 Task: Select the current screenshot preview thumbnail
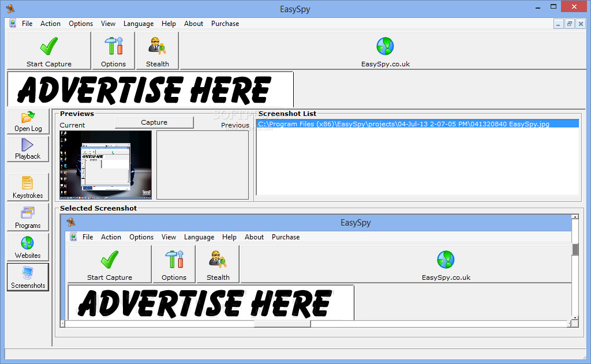coord(106,164)
